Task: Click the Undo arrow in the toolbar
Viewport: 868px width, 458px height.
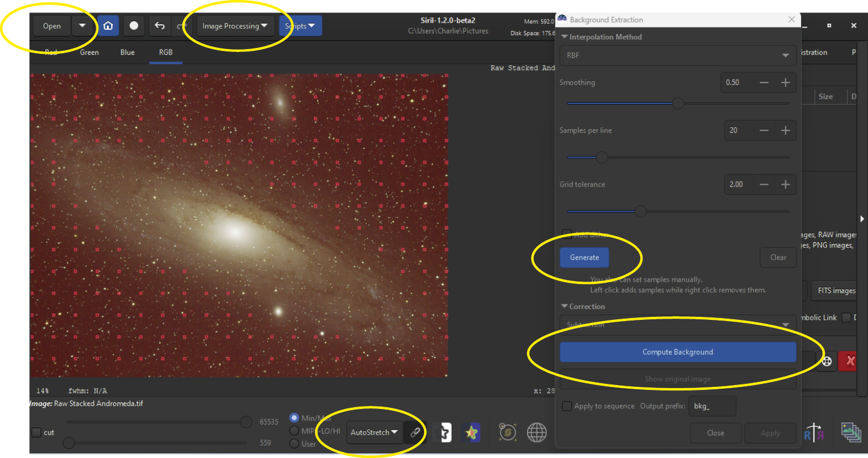Action: 159,26
